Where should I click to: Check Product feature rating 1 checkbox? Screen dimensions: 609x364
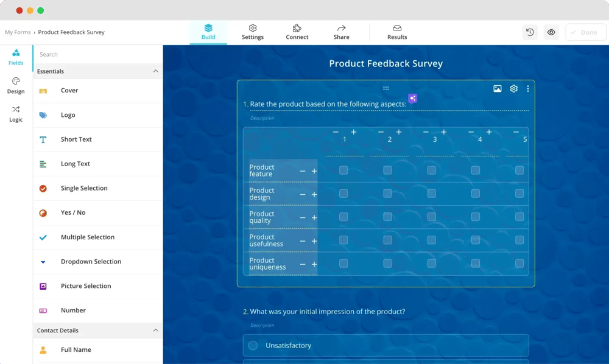[x=343, y=170]
